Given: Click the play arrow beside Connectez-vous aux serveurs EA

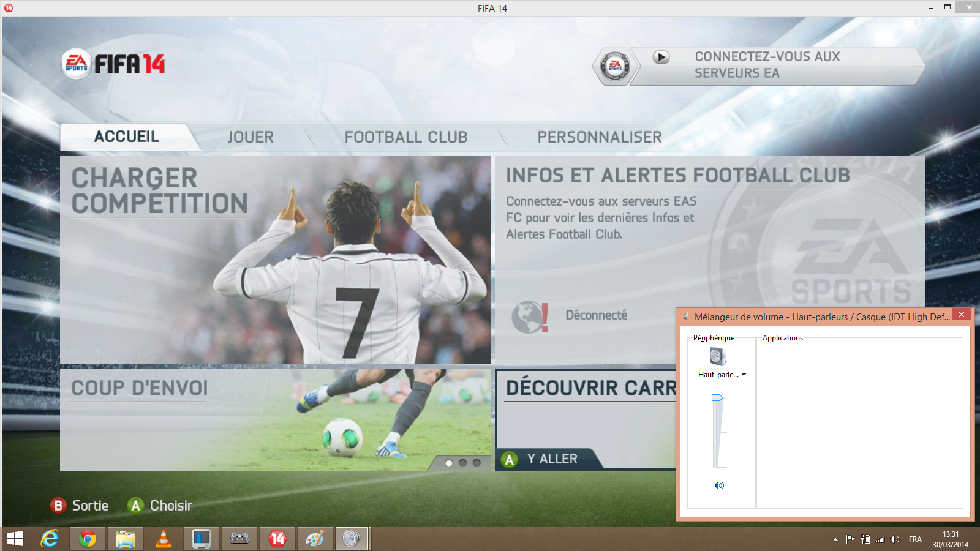Looking at the screenshot, I should coord(661,57).
